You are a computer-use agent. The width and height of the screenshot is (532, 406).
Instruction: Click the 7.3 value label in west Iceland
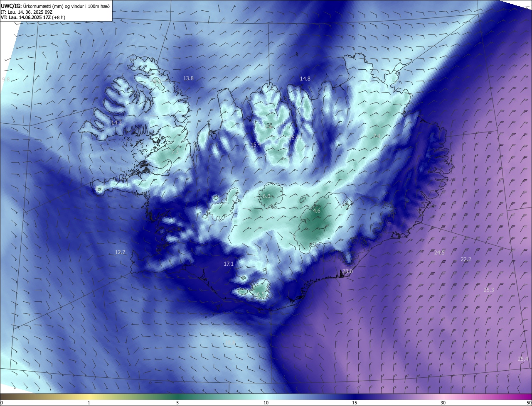coord(175,152)
